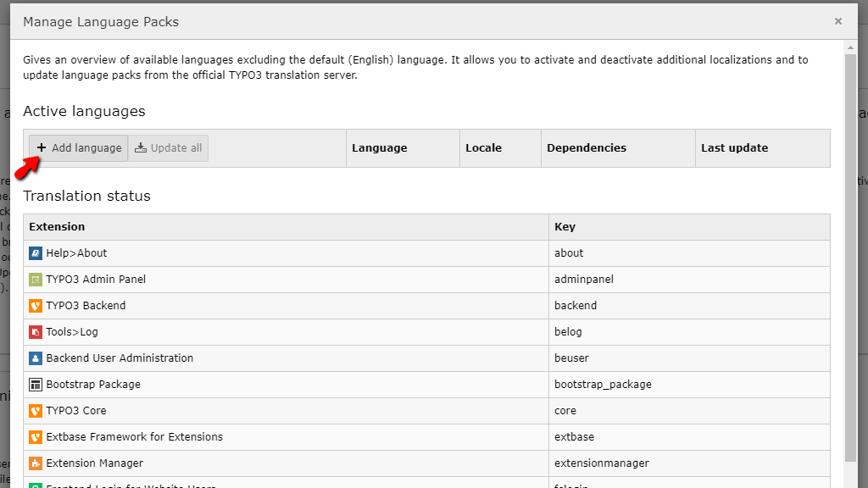The width and height of the screenshot is (868, 488).
Task: Click the 'core' key cell
Action: pyautogui.click(x=689, y=411)
